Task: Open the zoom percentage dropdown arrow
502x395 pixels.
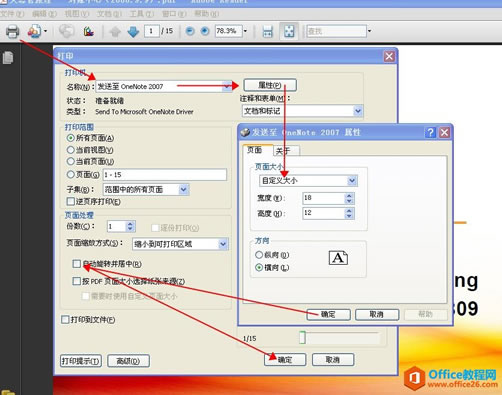Action: coord(245,31)
